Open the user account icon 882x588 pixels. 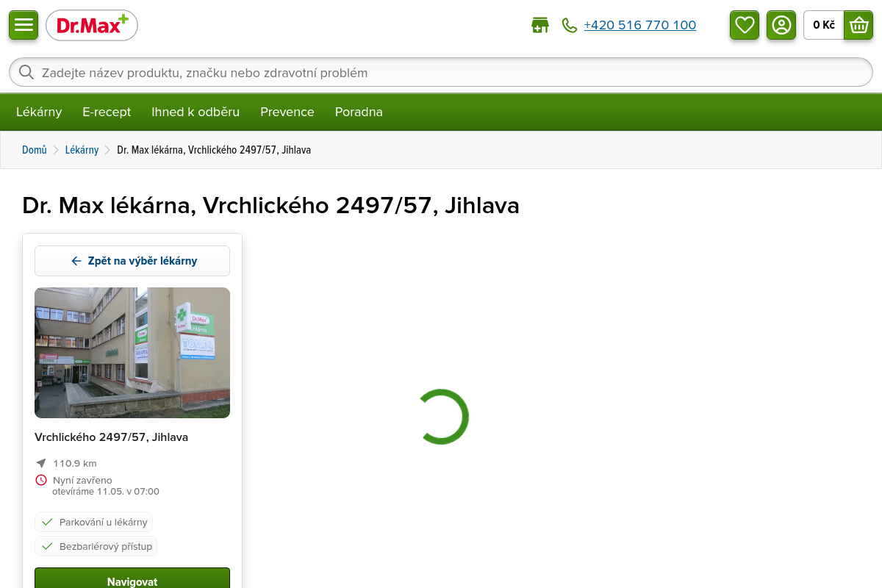(x=781, y=25)
